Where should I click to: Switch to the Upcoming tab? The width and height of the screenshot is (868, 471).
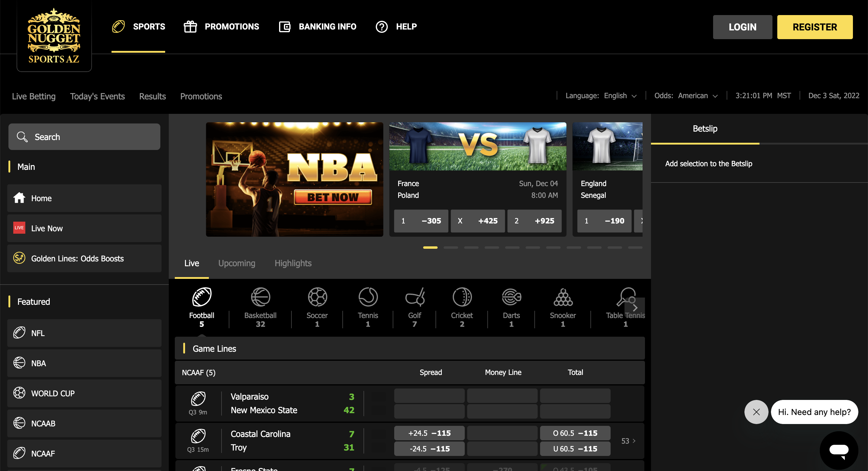tap(237, 263)
